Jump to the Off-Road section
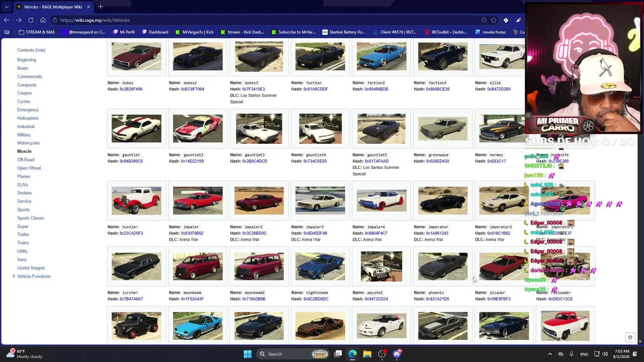Viewport: 644px width, 362px height. tap(26, 160)
